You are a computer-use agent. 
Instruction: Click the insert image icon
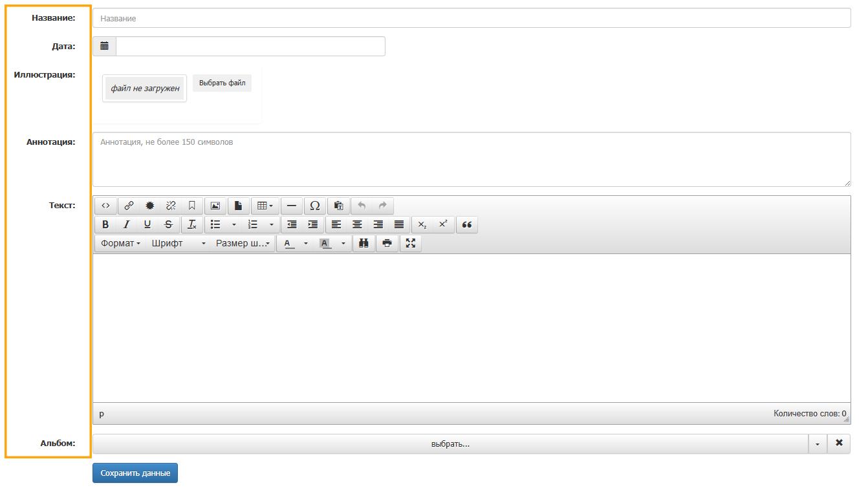click(x=215, y=206)
